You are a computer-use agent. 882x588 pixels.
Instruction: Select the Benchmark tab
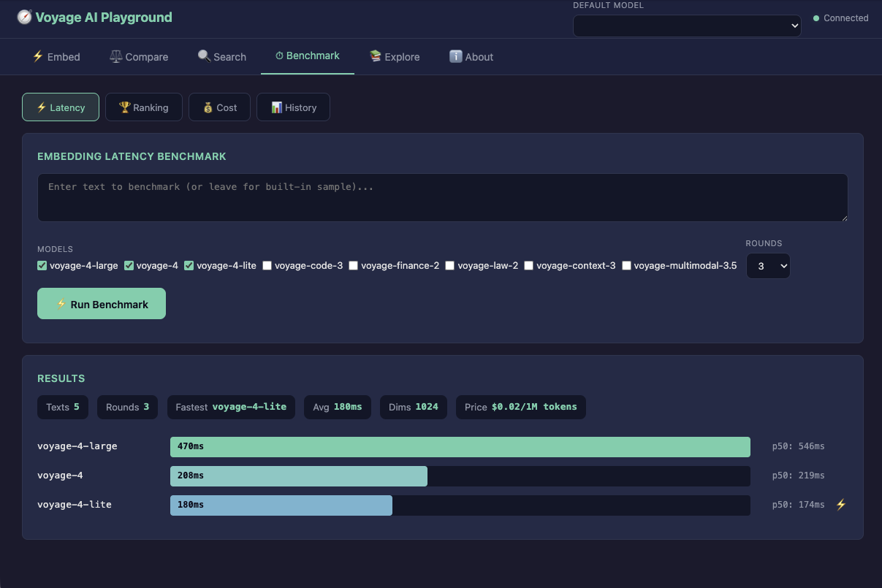pos(308,56)
